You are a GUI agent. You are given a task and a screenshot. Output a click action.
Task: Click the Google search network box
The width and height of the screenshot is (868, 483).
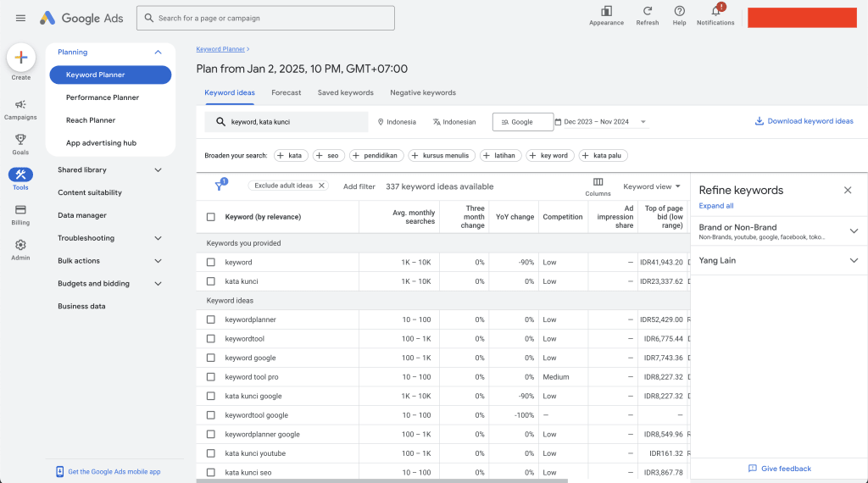(522, 122)
